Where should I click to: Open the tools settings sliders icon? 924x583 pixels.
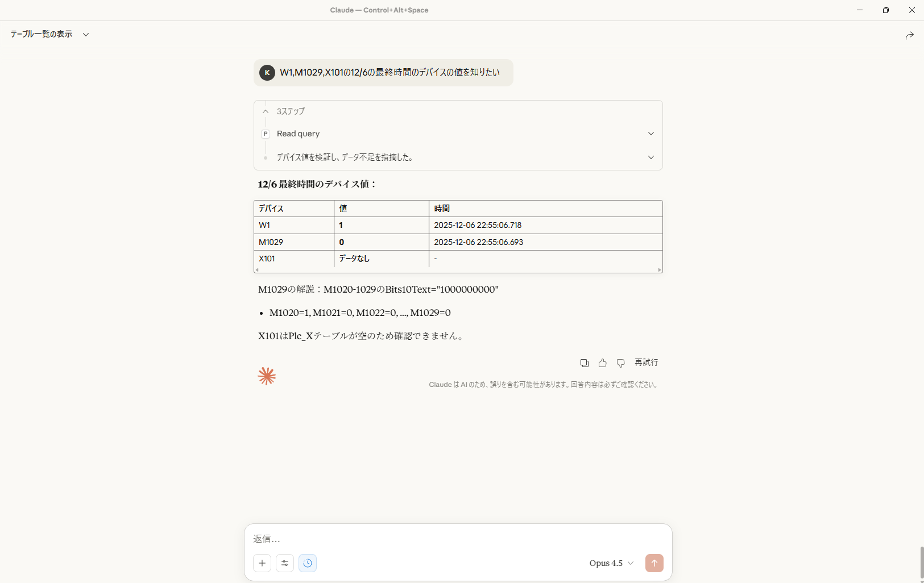(285, 563)
